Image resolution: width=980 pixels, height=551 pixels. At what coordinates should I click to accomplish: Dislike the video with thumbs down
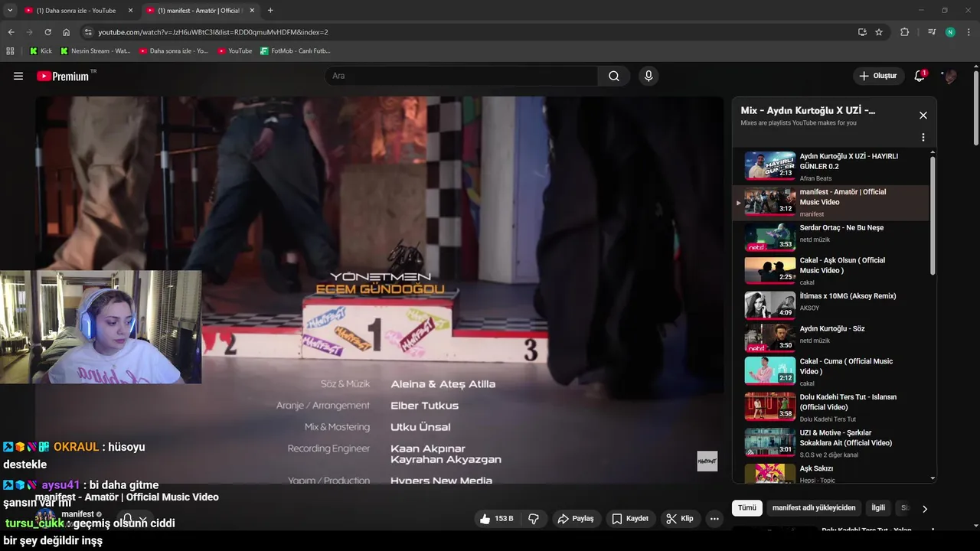534,518
